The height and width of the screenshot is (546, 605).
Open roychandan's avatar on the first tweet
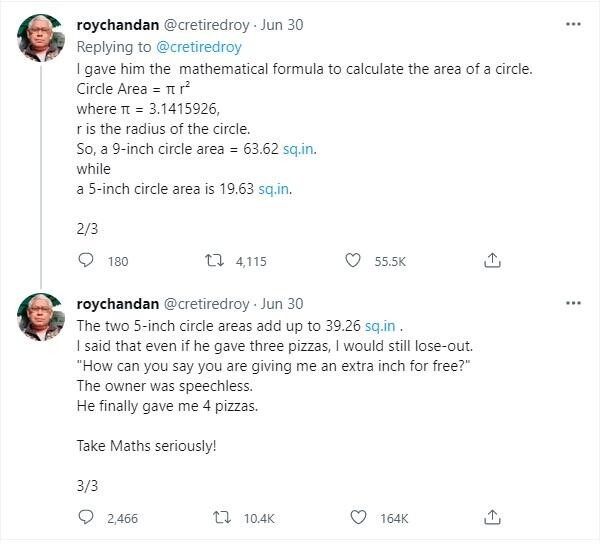pyautogui.click(x=43, y=40)
